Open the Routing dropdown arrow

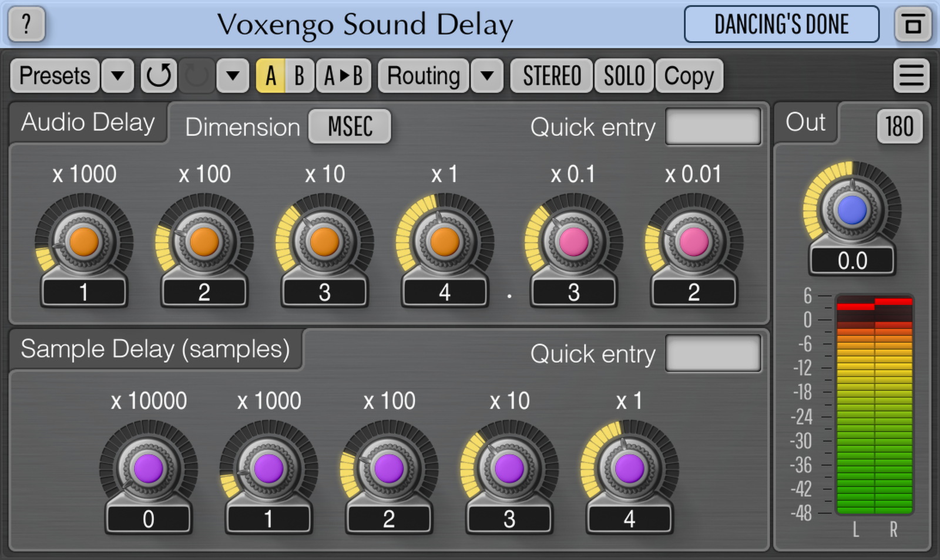[486, 76]
